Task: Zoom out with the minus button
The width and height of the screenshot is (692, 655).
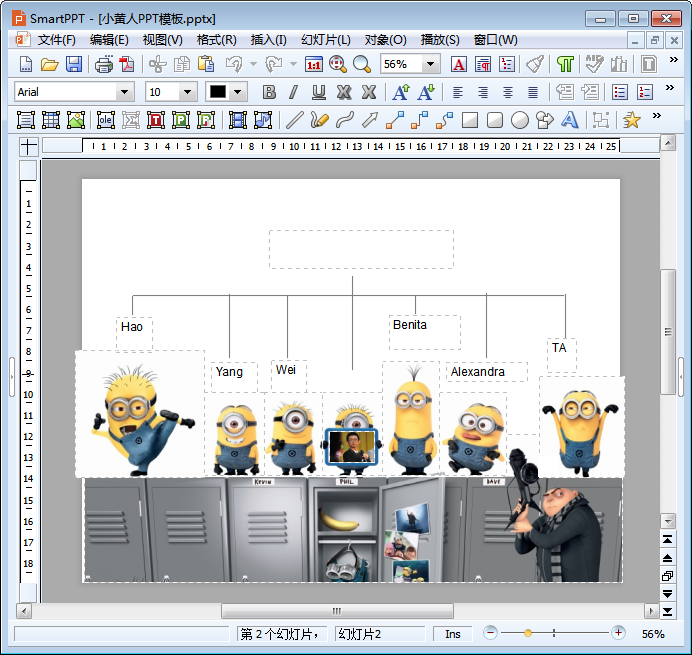Action: (490, 633)
